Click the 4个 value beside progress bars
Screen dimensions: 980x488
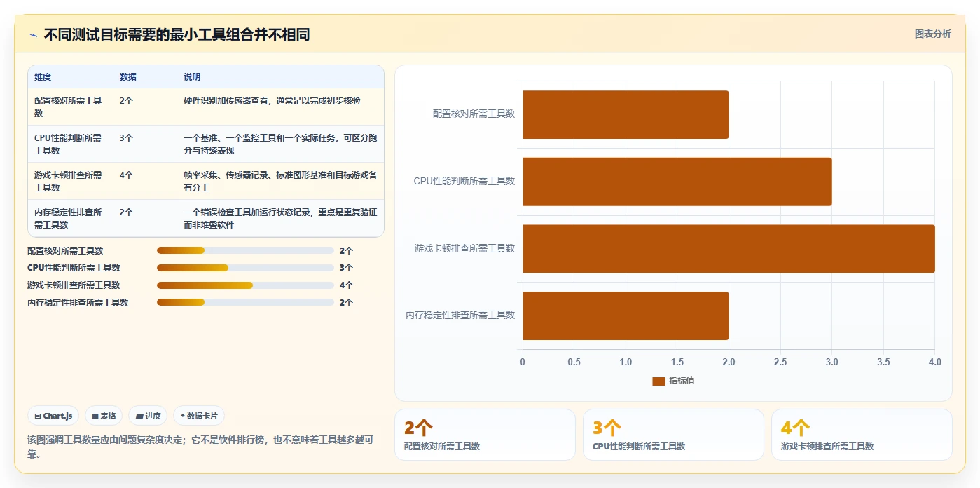[346, 285]
